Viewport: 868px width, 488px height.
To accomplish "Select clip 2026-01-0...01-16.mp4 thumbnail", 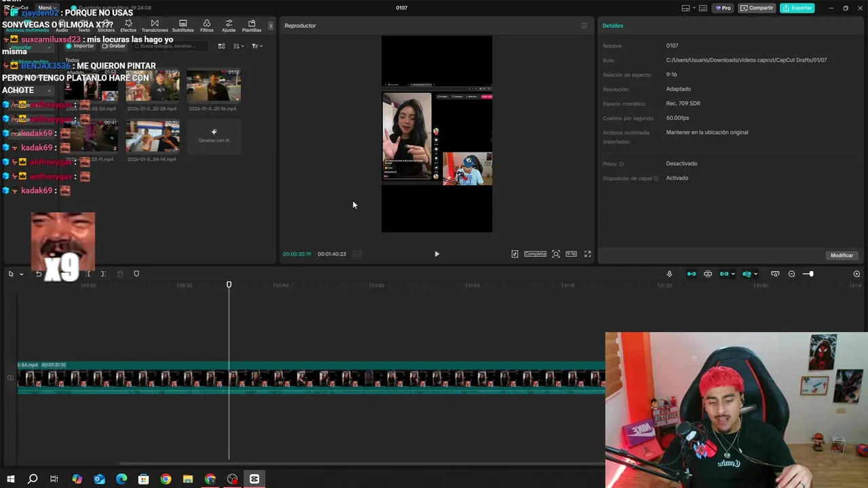I will (x=214, y=85).
